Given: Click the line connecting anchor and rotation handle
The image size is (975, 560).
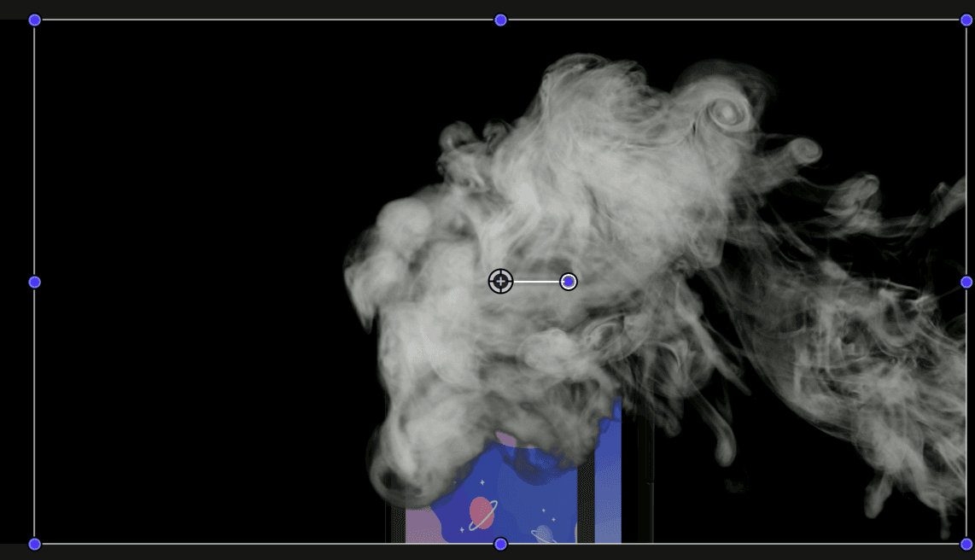Looking at the screenshot, I should click(534, 281).
